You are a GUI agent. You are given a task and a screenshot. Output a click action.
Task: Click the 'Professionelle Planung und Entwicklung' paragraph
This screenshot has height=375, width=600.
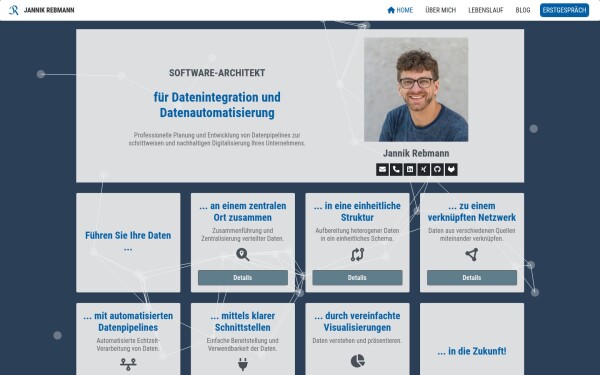click(x=217, y=139)
